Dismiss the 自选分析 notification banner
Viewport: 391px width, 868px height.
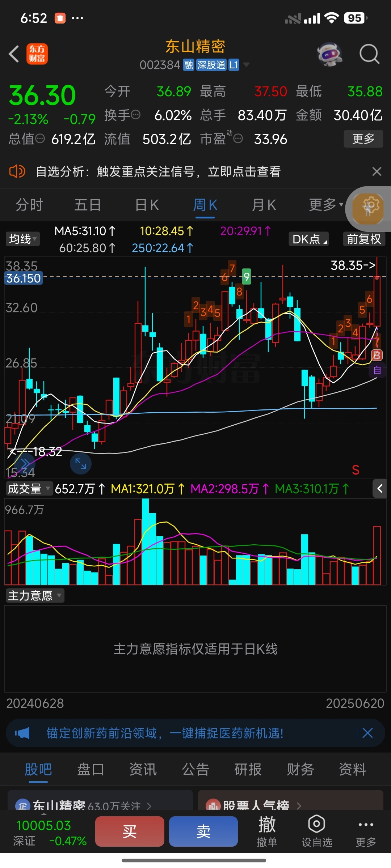pyautogui.click(x=377, y=171)
